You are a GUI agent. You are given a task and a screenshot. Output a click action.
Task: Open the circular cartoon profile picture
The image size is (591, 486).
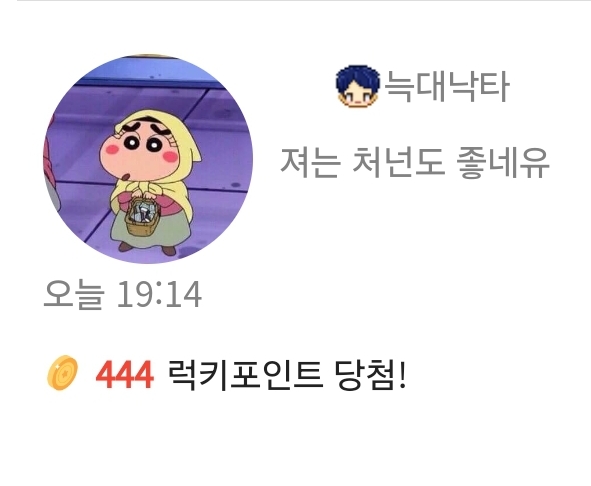[x=148, y=159]
